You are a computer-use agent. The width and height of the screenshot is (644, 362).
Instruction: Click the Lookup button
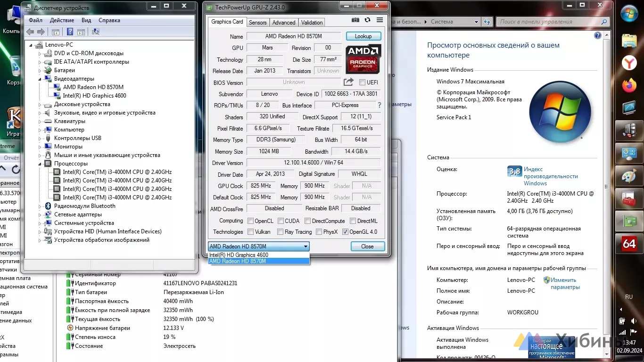coord(363,36)
